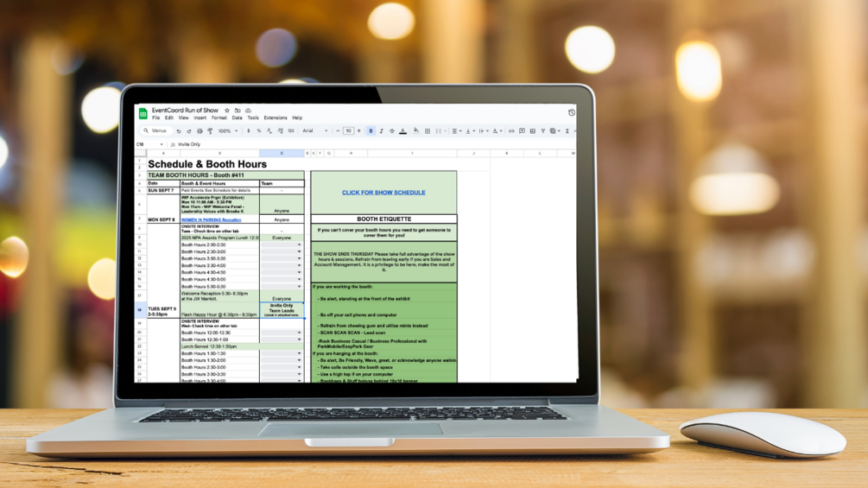Open version history clock icon
This screenshot has height=488, width=868.
571,112
